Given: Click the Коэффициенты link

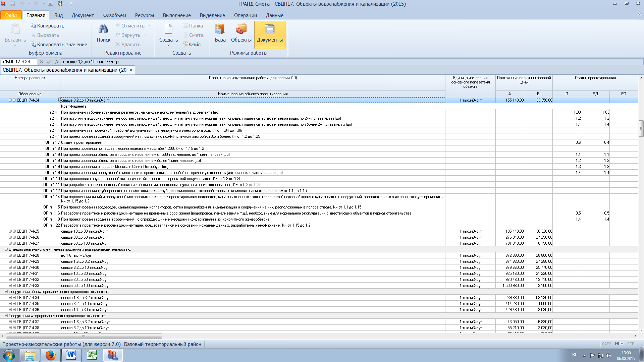Looking at the screenshot, I should (x=74, y=106).
